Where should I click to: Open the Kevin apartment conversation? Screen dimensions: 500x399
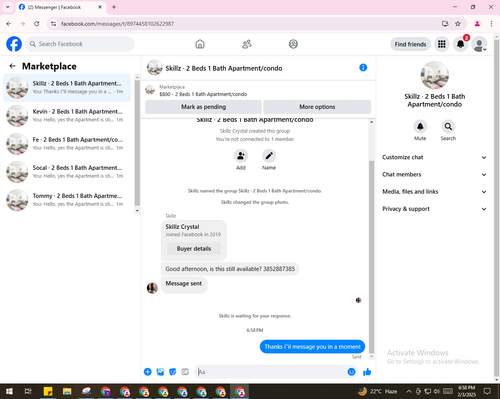click(67, 116)
